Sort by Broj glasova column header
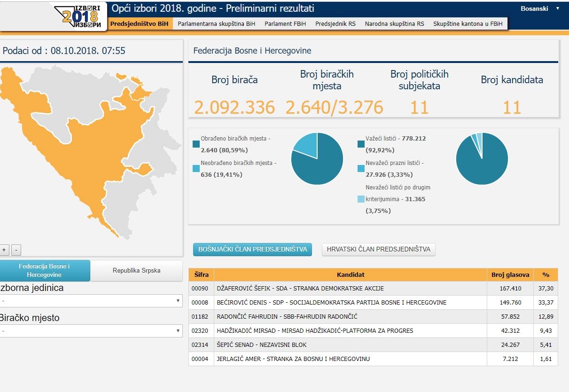The height and width of the screenshot is (392, 569). (x=510, y=275)
